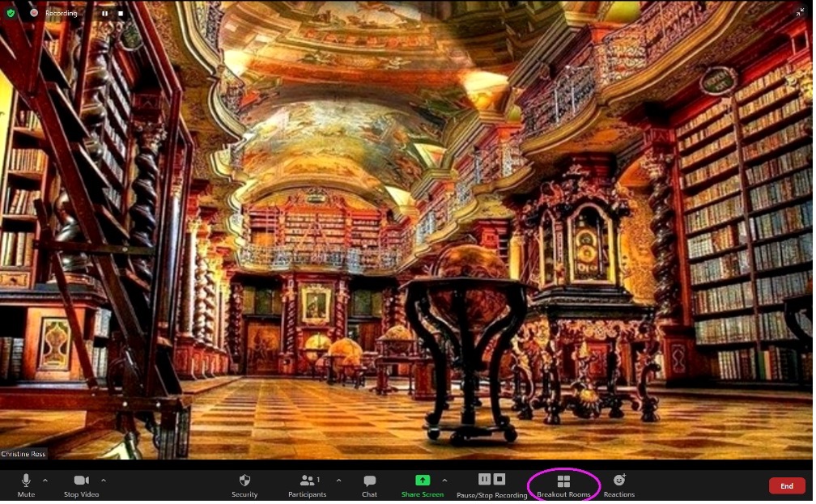Viewport: 816px width, 504px height.
Task: Stop recording using the bottom toolbar stop icon
Action: pyautogui.click(x=499, y=479)
